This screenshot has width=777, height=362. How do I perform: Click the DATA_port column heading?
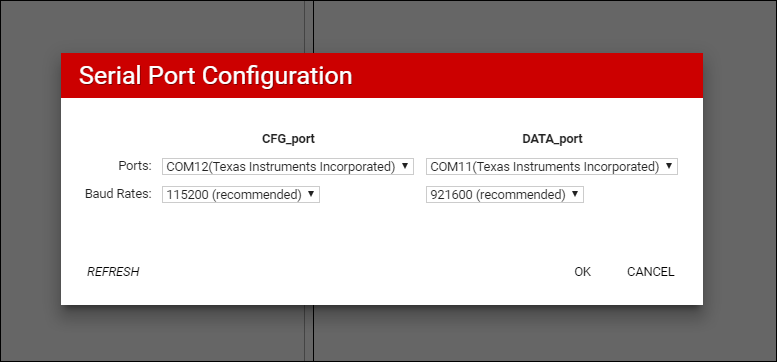(x=552, y=139)
